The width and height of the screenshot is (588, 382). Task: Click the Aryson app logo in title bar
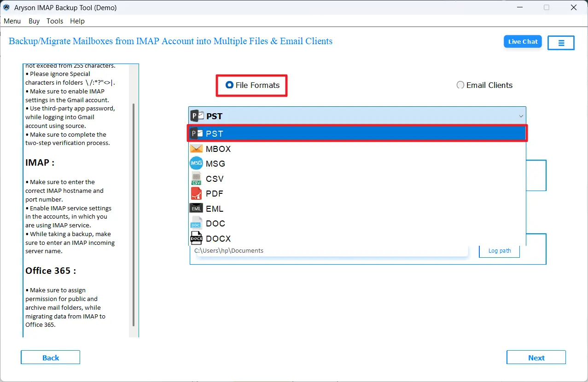coord(6,7)
